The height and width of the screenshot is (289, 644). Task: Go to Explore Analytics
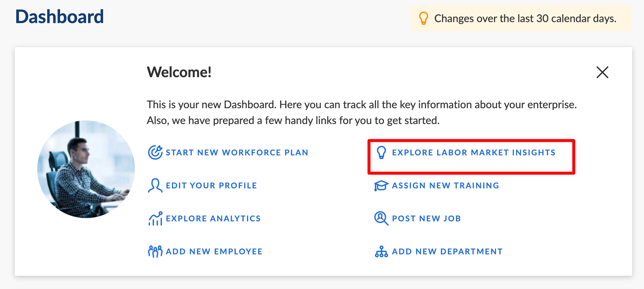click(x=213, y=218)
